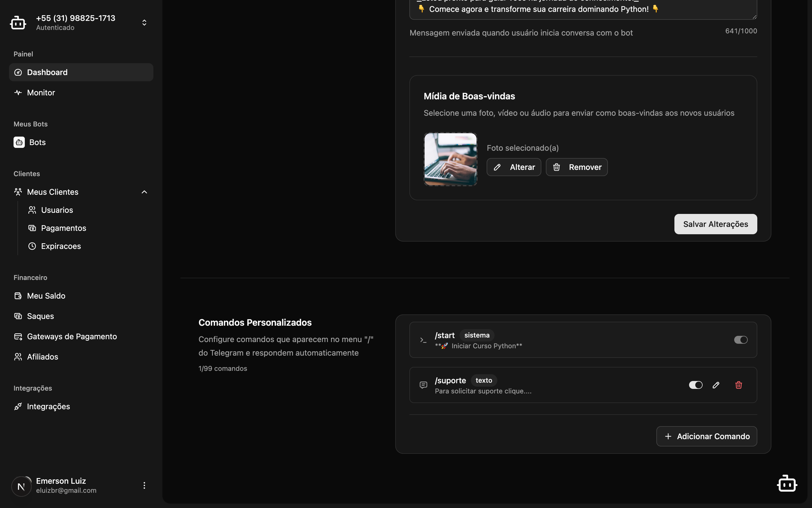Edit the /suporte command with pencil icon

[x=716, y=385]
